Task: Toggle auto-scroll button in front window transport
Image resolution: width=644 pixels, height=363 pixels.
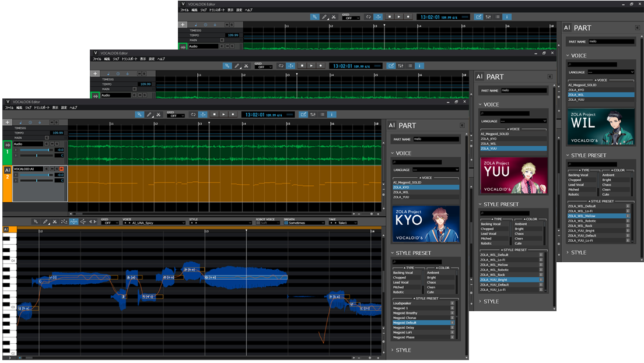Action: (x=203, y=114)
